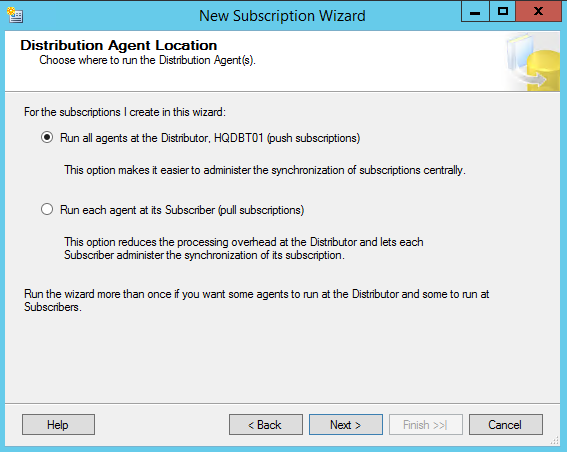Viewport: 567px width, 452px height.
Task: Open Help for this wizard page
Action: [x=58, y=425]
